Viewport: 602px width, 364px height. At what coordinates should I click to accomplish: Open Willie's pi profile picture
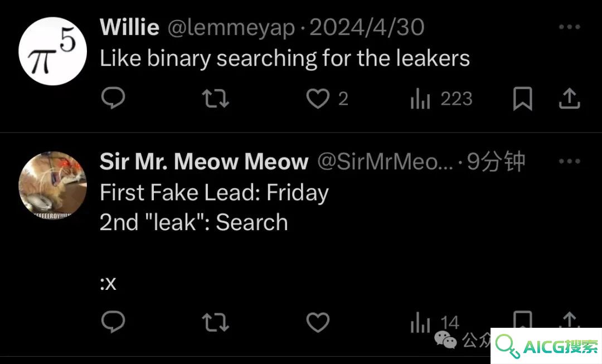click(52, 51)
